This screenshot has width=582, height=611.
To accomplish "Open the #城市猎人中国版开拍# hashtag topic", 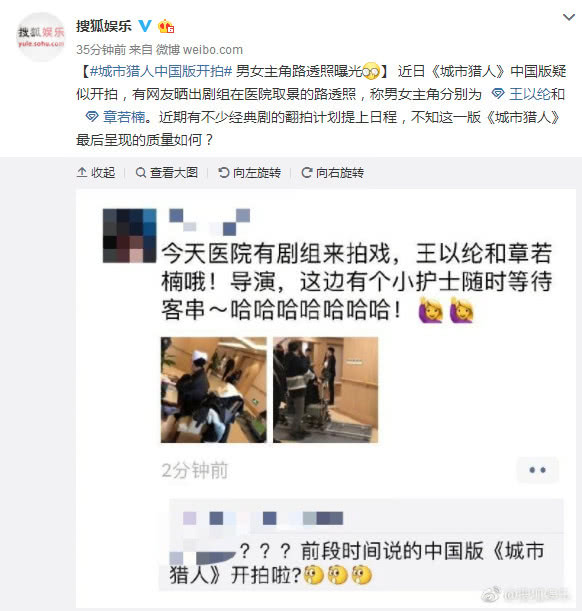I will tap(161, 71).
